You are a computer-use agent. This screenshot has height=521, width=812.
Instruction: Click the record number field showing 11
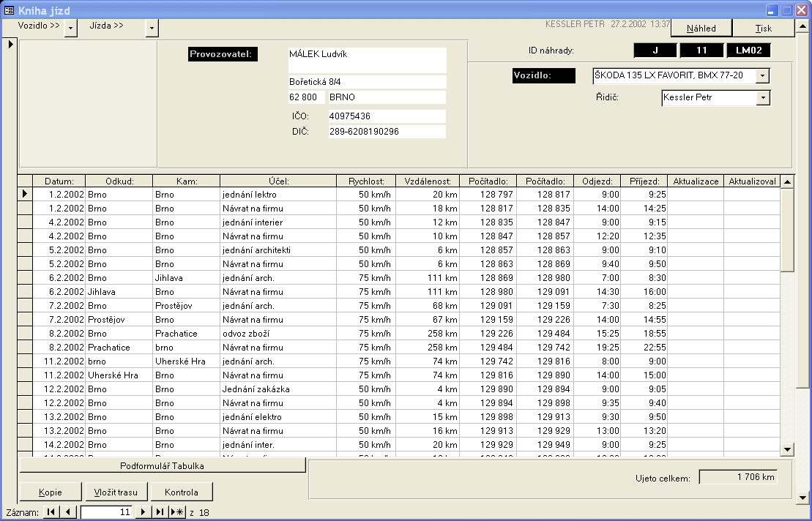click(x=107, y=512)
